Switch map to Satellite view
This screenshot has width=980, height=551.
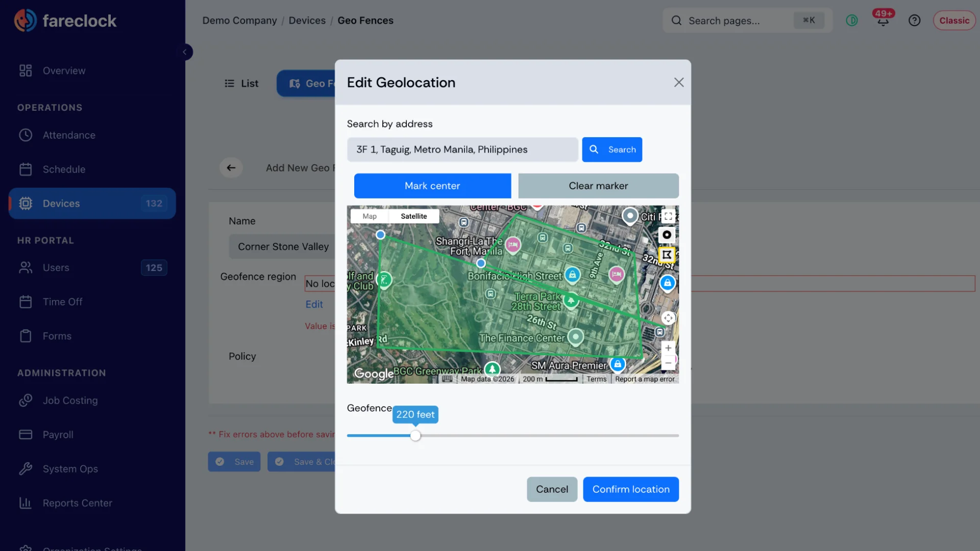[x=413, y=216]
